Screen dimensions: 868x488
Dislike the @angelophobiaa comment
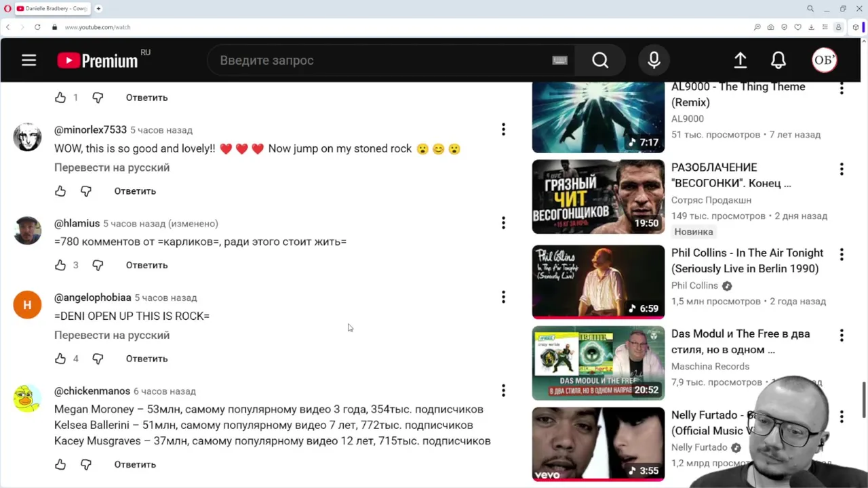[98, 359]
